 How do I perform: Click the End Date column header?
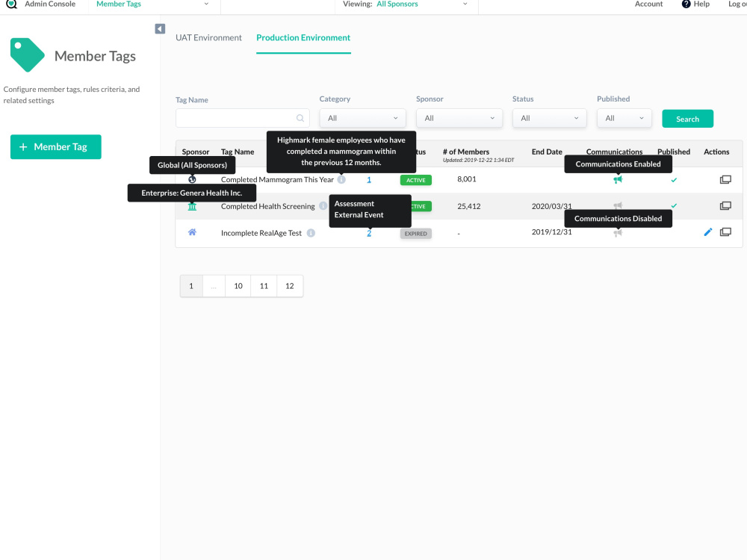tap(547, 152)
